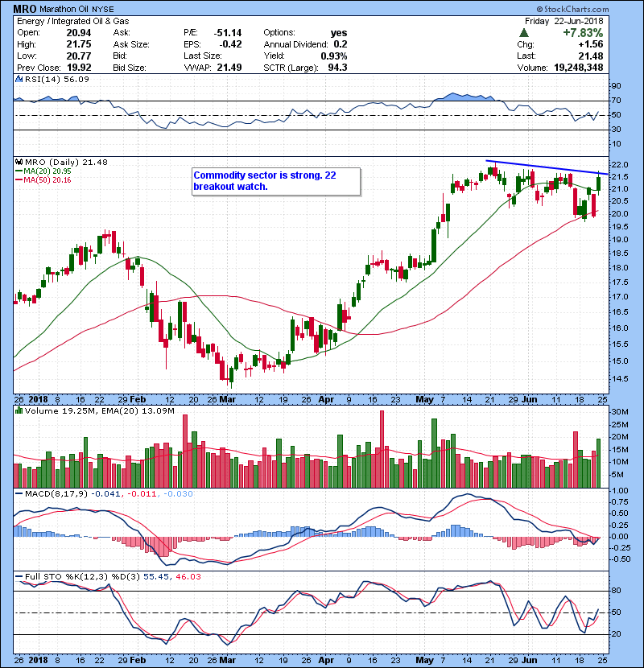Screen dimensions: 644x668
Task: Click the stochastic %D value 46.03
Action: pyautogui.click(x=188, y=576)
